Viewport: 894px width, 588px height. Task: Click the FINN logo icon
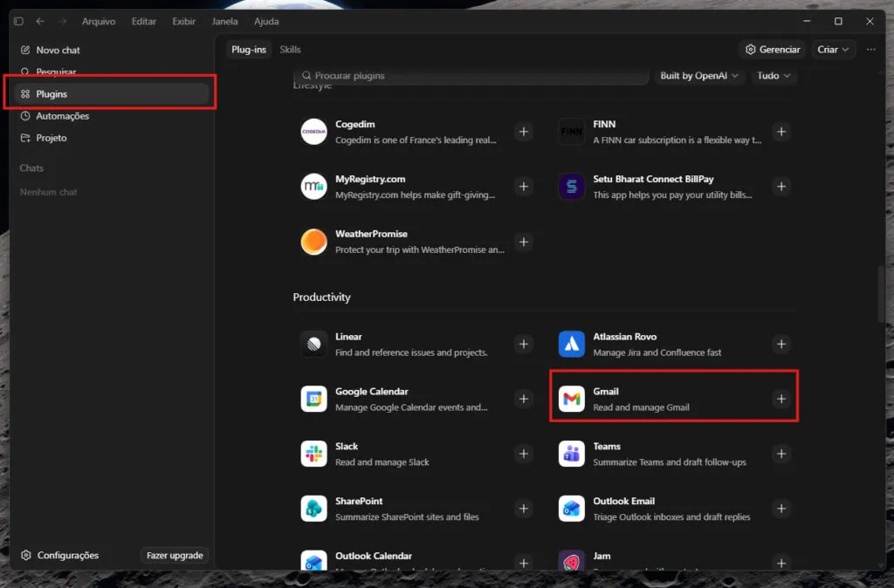pos(571,132)
